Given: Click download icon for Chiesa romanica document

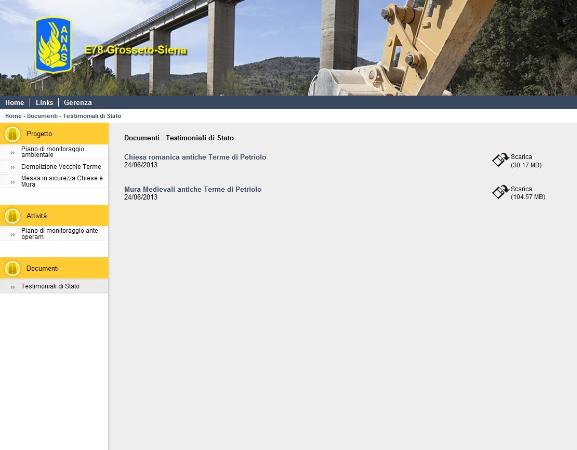Looking at the screenshot, I should 500,160.
